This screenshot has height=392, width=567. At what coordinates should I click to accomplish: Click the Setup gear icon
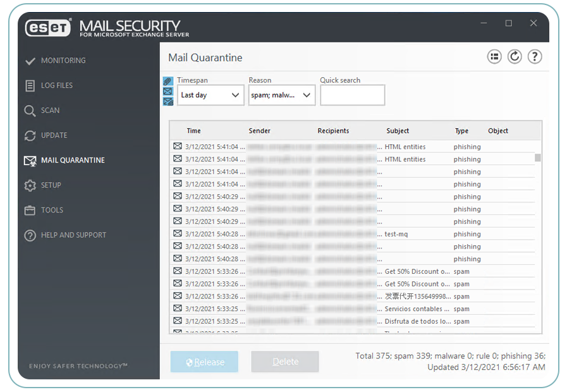30,185
